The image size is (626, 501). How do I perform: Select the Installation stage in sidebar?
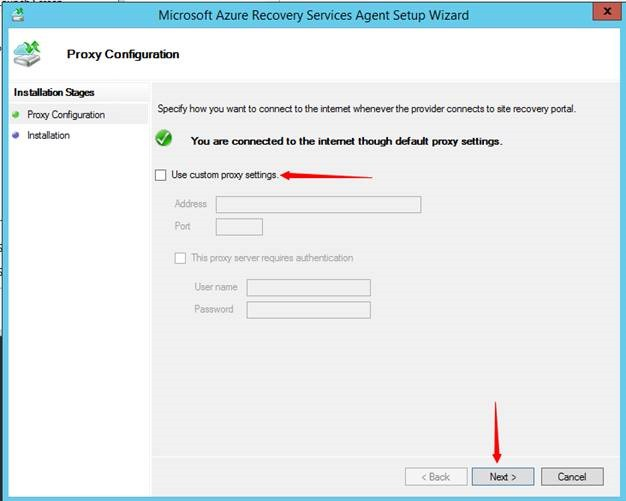click(x=48, y=136)
